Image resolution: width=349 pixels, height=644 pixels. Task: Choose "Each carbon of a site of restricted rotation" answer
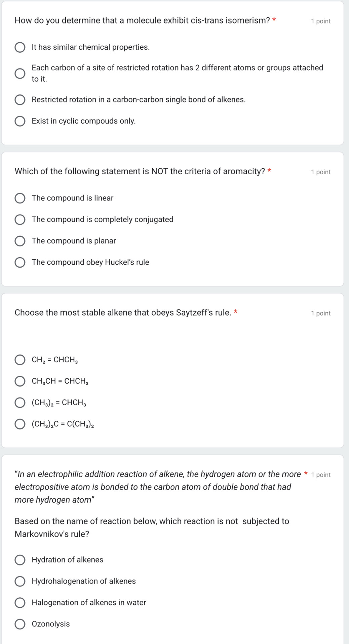[20, 73]
